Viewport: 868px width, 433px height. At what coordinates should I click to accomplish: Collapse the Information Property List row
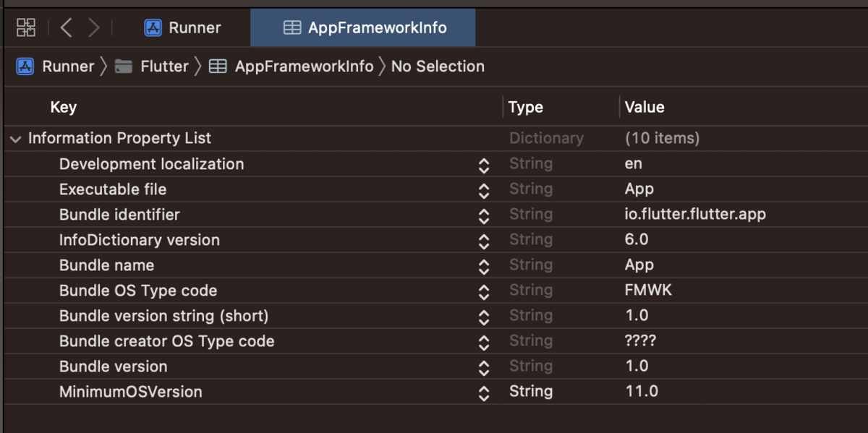(15, 139)
